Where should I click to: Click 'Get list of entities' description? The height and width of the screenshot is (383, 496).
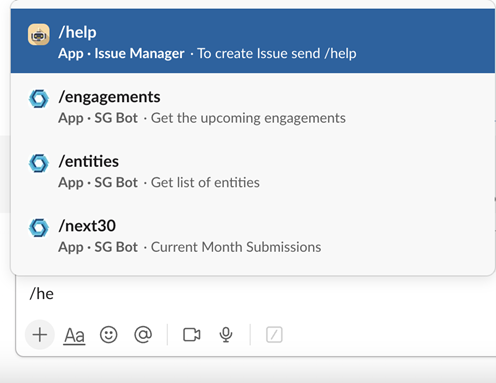pos(205,183)
